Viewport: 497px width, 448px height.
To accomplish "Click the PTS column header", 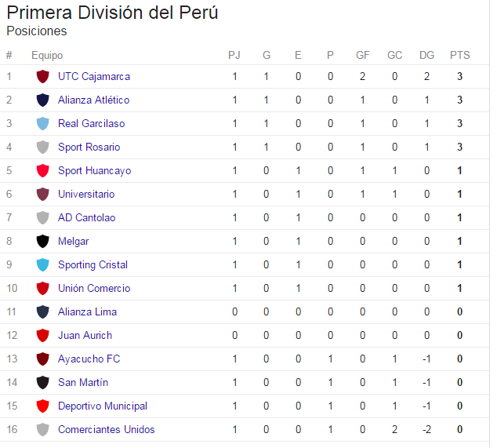I will tap(460, 55).
